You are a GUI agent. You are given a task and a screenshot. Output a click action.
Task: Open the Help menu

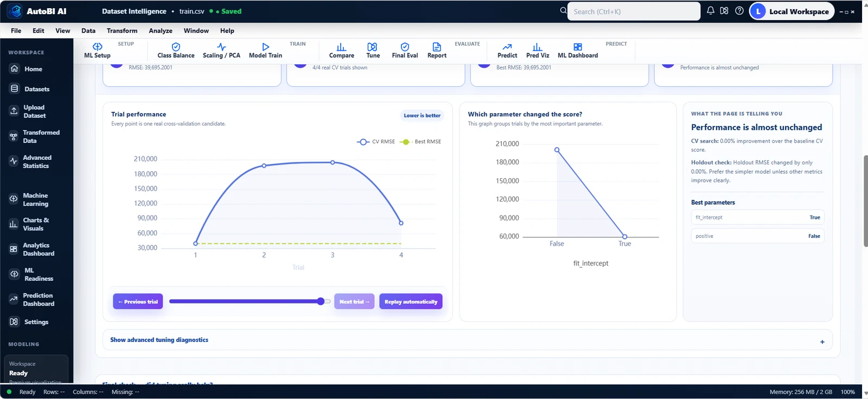(227, 30)
